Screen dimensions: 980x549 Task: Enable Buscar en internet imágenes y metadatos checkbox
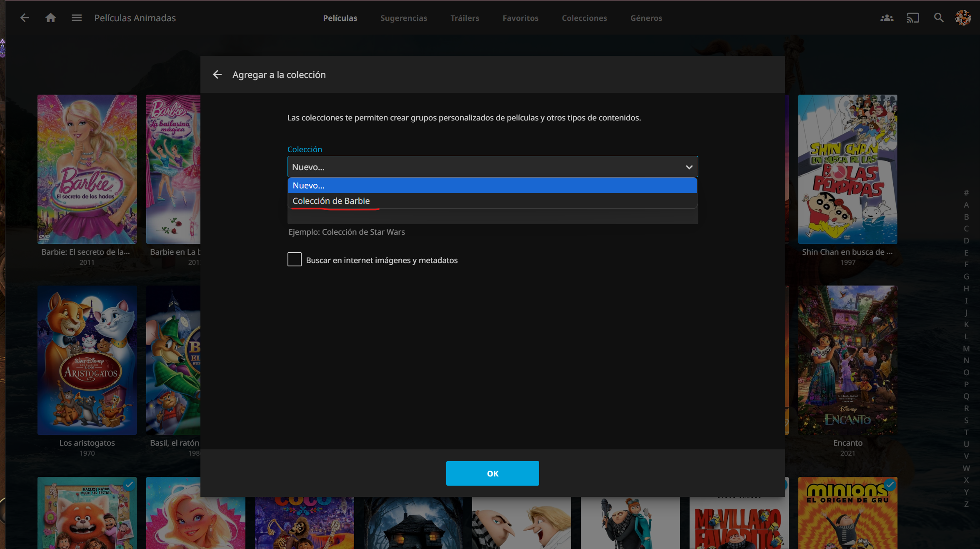tap(295, 260)
